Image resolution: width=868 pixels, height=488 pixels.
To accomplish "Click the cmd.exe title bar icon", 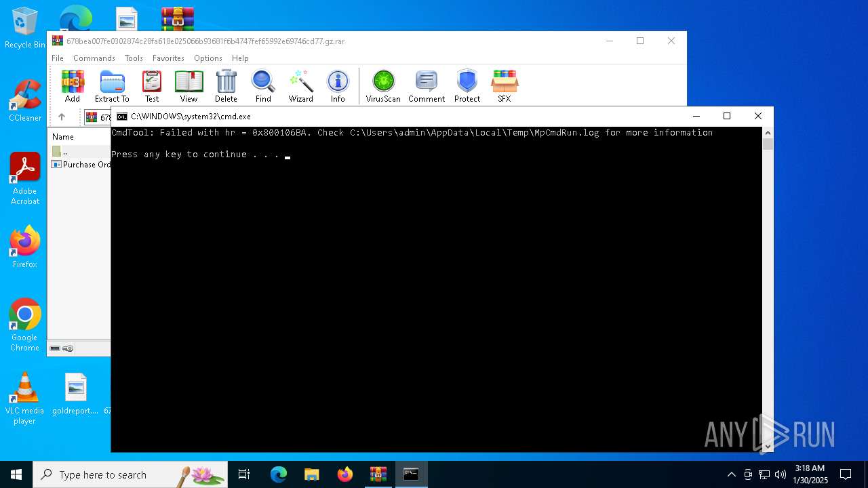I will point(122,117).
